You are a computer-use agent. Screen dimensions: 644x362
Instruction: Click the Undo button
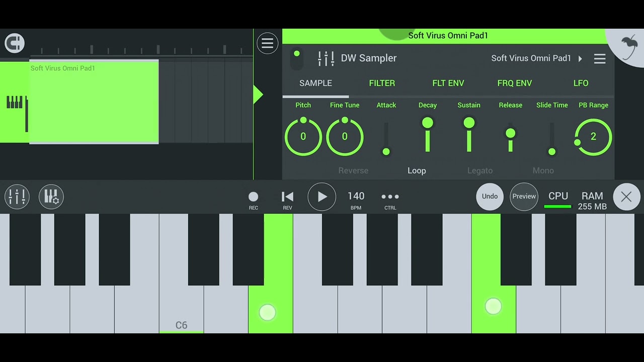point(490,197)
